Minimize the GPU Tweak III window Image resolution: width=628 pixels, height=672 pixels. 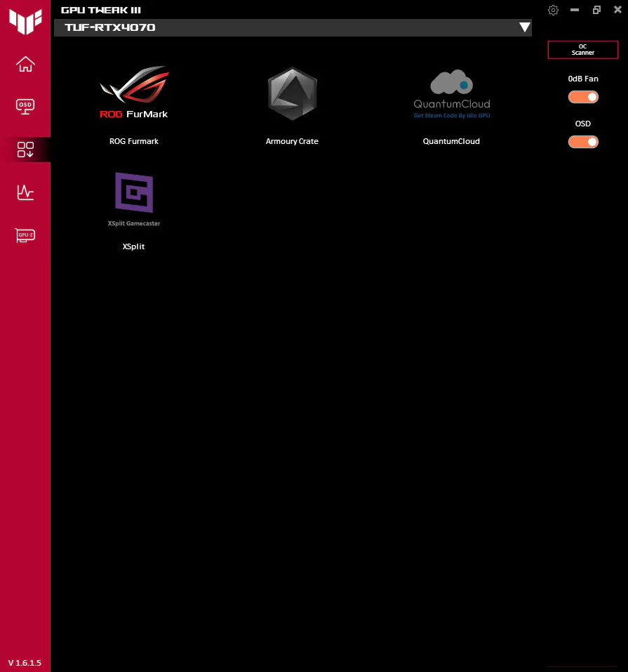pos(575,10)
